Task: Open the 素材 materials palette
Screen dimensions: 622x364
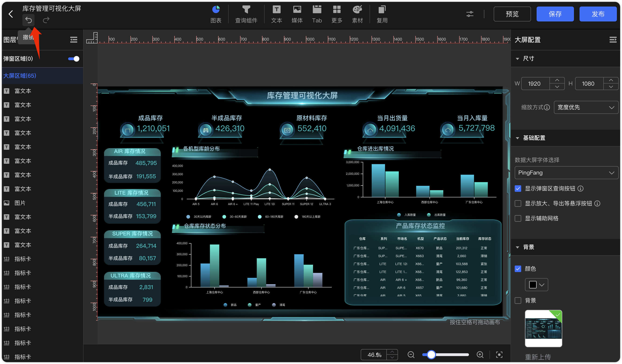Action: [x=357, y=14]
